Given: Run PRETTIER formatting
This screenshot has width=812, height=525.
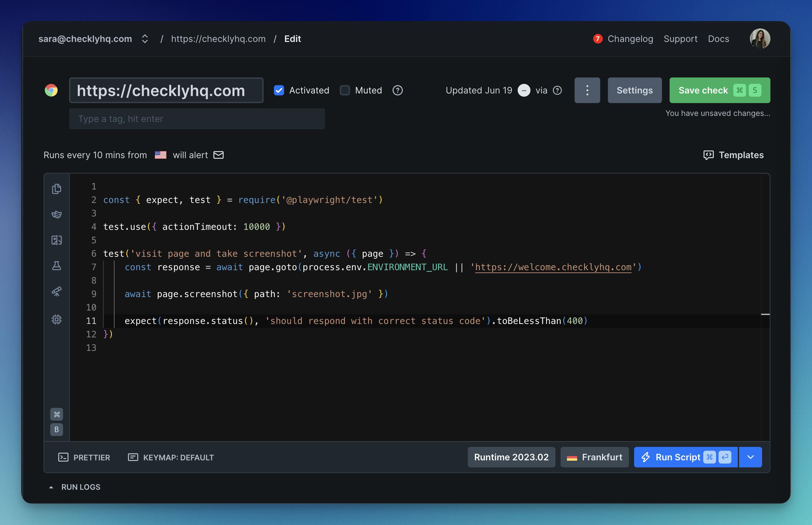Looking at the screenshot, I should (84, 457).
